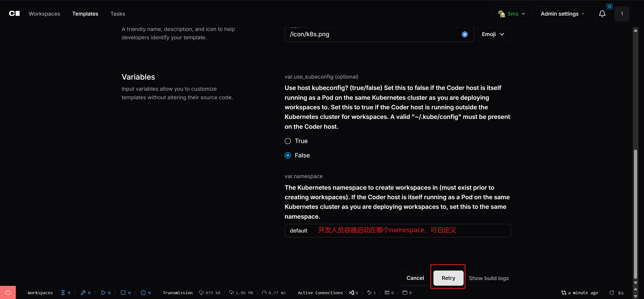Click the Cancel button
This screenshot has width=644, height=299.
415,278
